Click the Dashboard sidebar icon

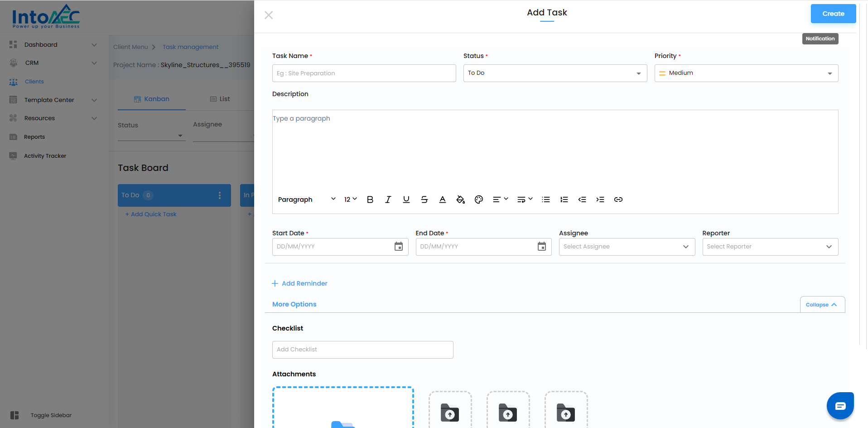13,44
